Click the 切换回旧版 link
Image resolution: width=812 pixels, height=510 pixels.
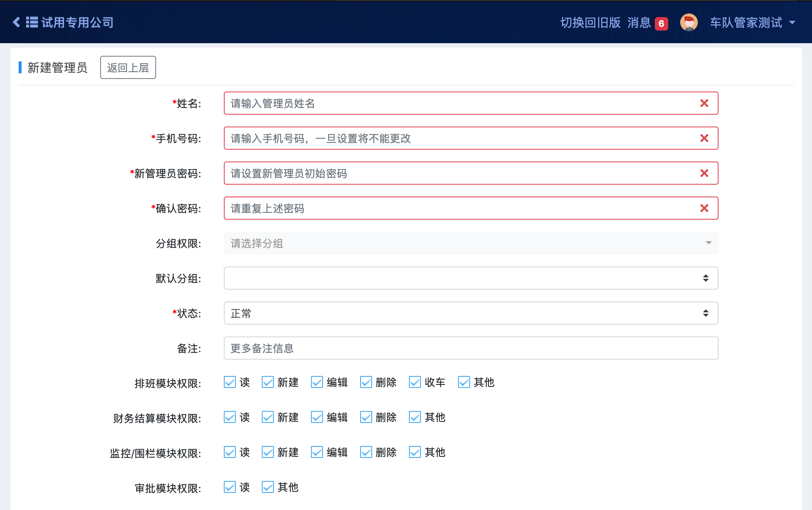[590, 23]
